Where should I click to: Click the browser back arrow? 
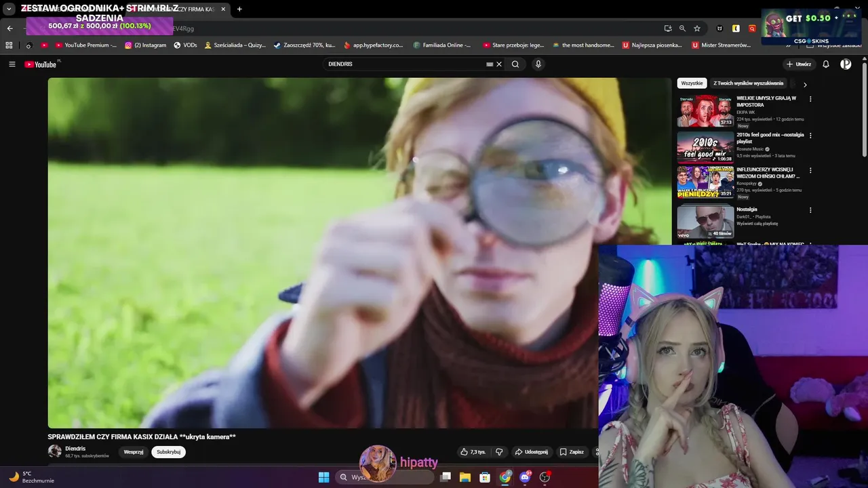(9, 28)
